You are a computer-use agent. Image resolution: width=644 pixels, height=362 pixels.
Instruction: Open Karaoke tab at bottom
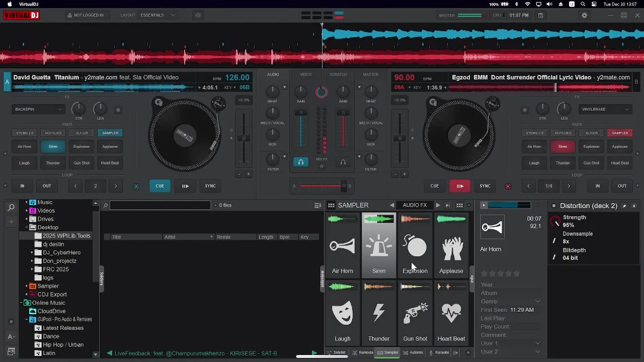click(439, 352)
